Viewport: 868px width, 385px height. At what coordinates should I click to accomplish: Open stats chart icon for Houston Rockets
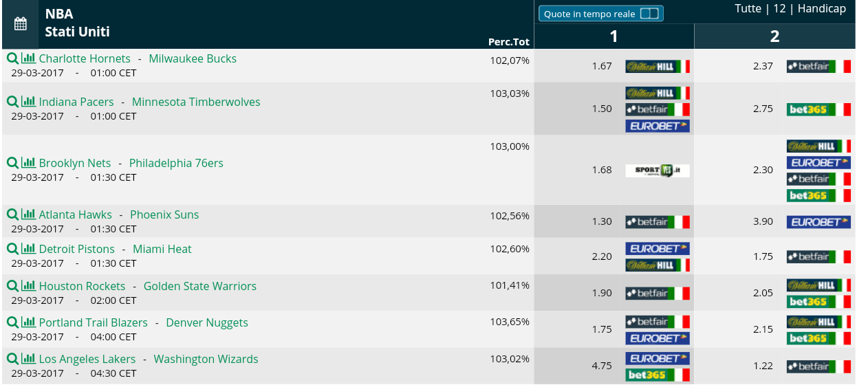(x=28, y=286)
